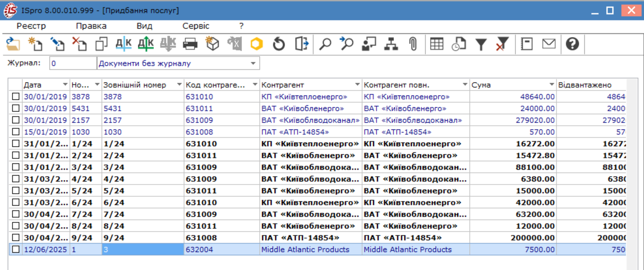Image resolution: width=644 pixels, height=270 pixels.
Task: Tick the checkbox for document 9/24
Action: 16,238
